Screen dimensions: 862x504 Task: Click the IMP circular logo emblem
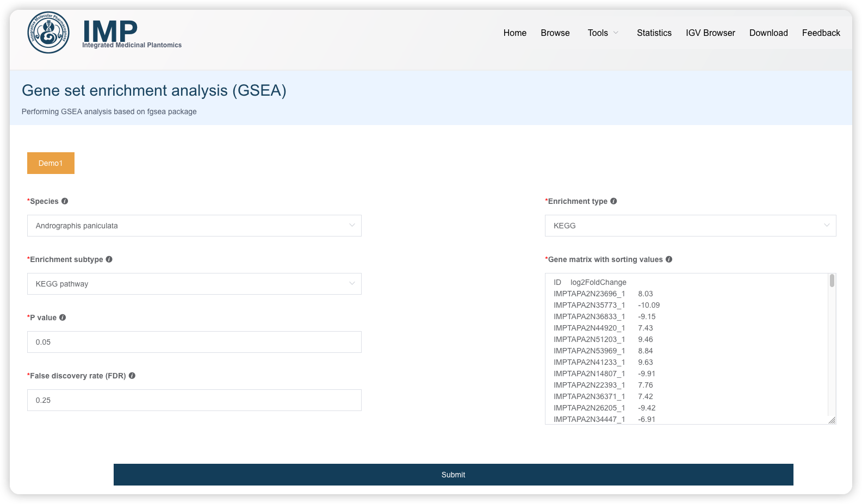48,33
